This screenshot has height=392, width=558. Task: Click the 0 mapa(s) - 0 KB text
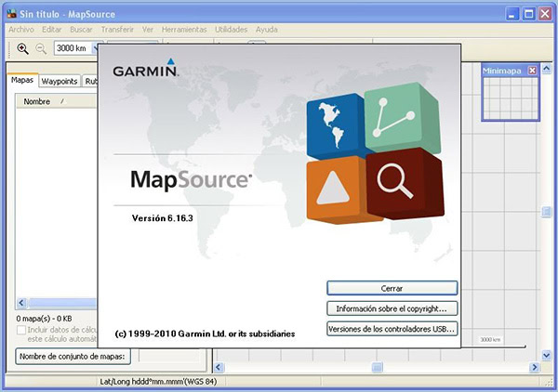[x=44, y=319]
